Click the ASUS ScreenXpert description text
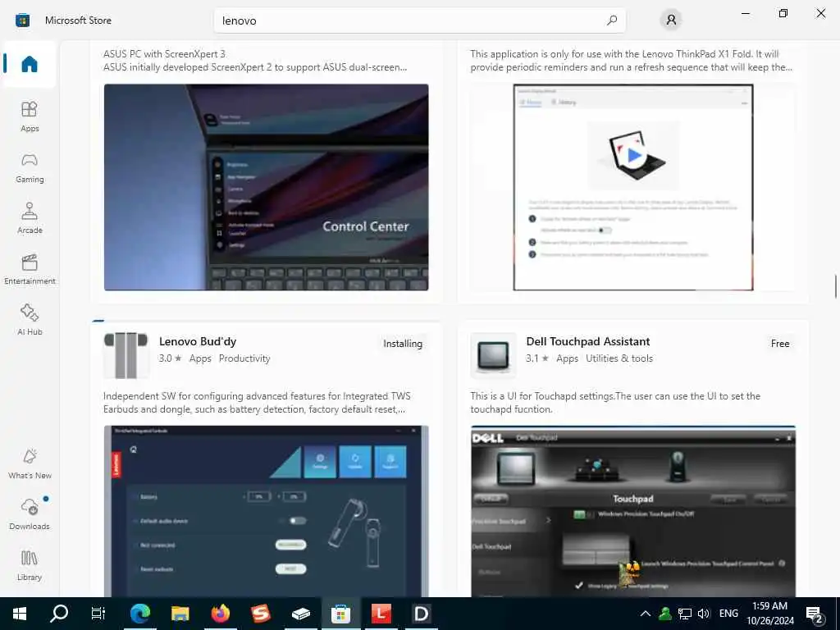Screen dimensions: 840x630 255,61
